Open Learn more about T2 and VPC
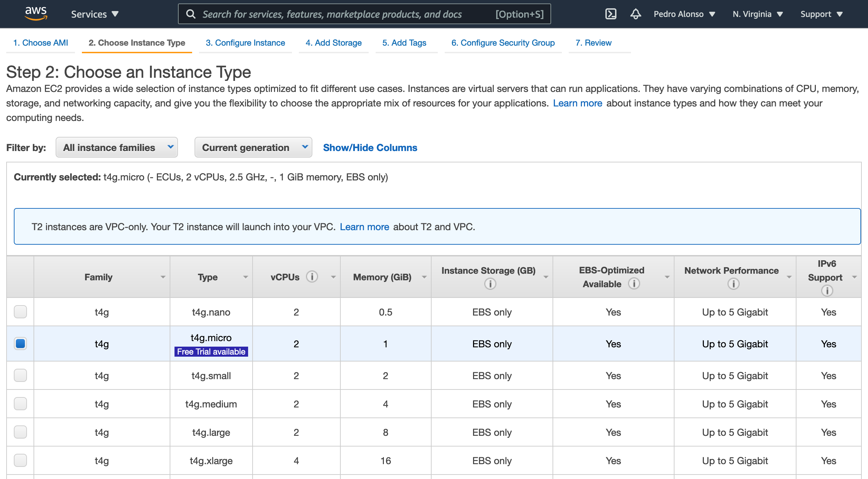The image size is (868, 479). (365, 227)
